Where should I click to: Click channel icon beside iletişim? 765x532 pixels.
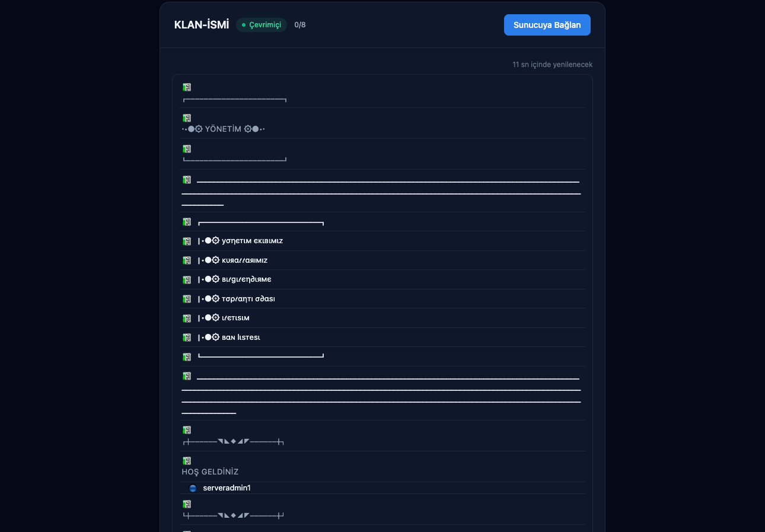(x=187, y=318)
